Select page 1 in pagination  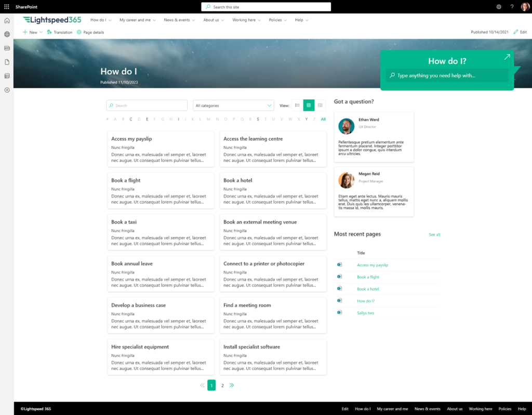tap(211, 385)
